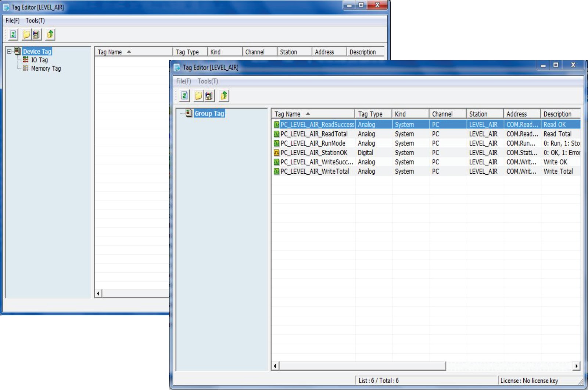Viewport: 588px width, 390px height.
Task: Click the yellow Digital icon beside PC_LEVEL_AIR_StationOK
Action: point(276,152)
